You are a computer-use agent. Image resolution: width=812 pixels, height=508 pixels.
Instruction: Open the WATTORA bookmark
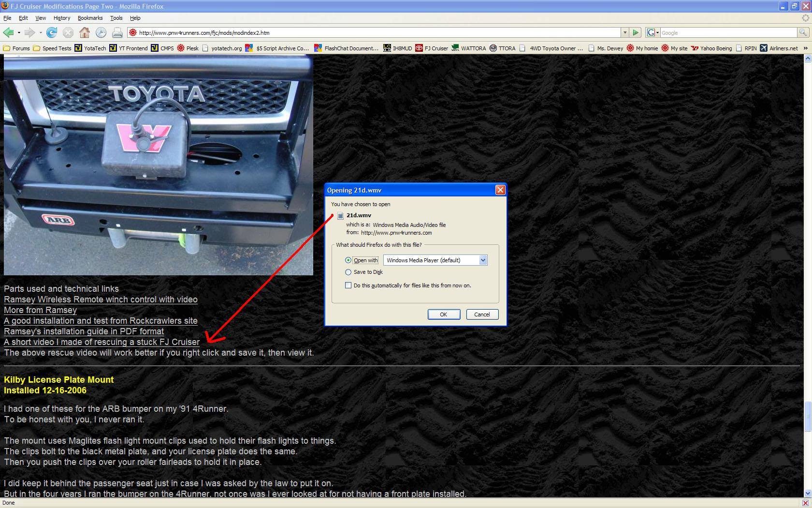pyautogui.click(x=469, y=48)
